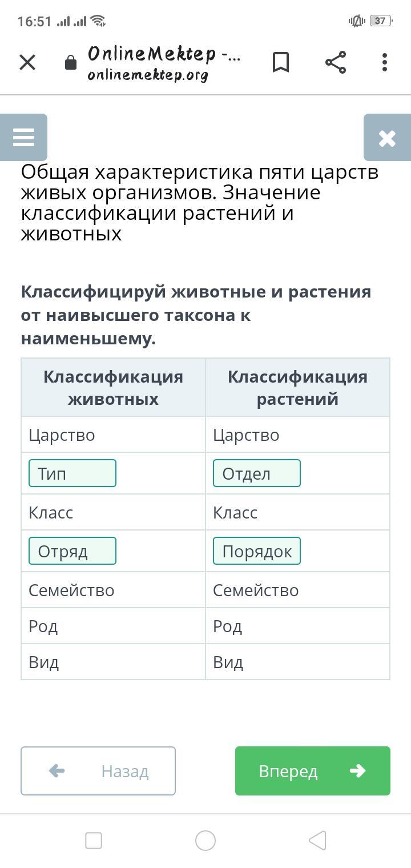Tap the Android home circle button
This screenshot has height=868, width=411.
click(205, 841)
